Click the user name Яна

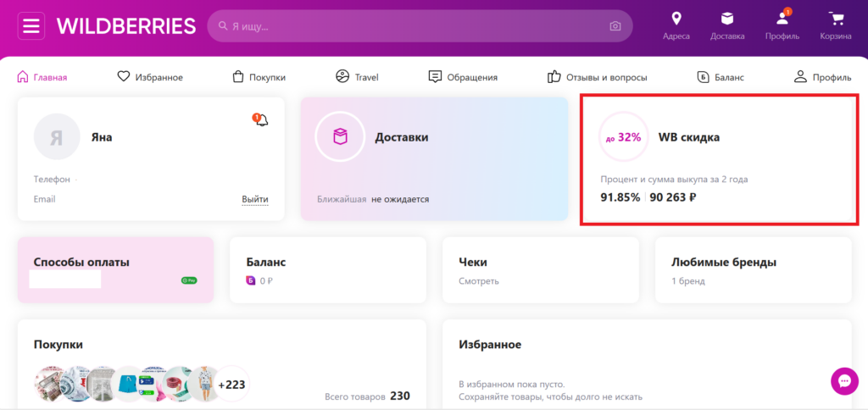102,137
